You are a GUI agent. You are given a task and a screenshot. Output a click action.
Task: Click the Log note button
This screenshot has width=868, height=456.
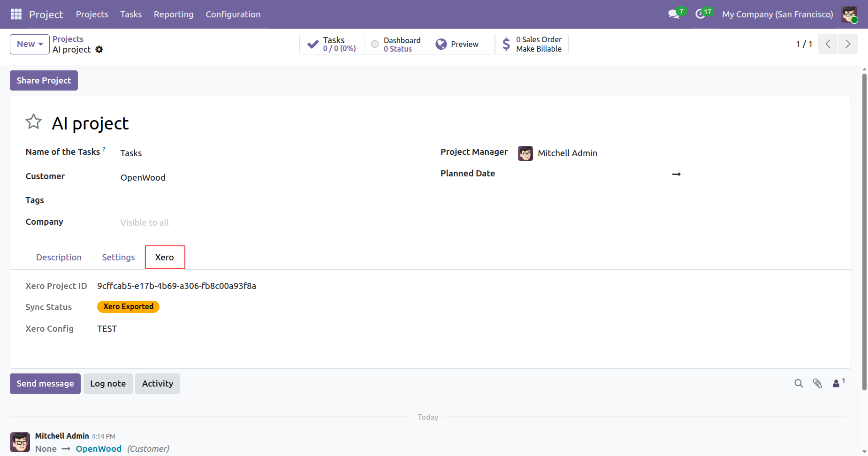(x=108, y=384)
